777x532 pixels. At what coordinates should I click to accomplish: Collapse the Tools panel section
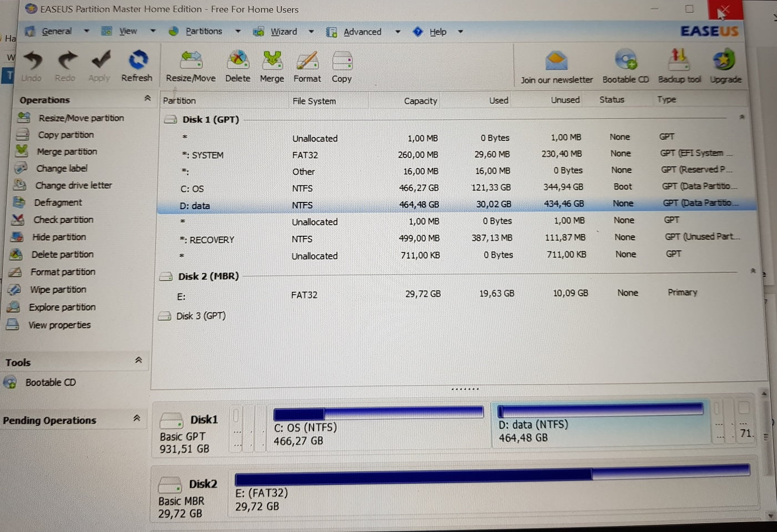(x=139, y=361)
